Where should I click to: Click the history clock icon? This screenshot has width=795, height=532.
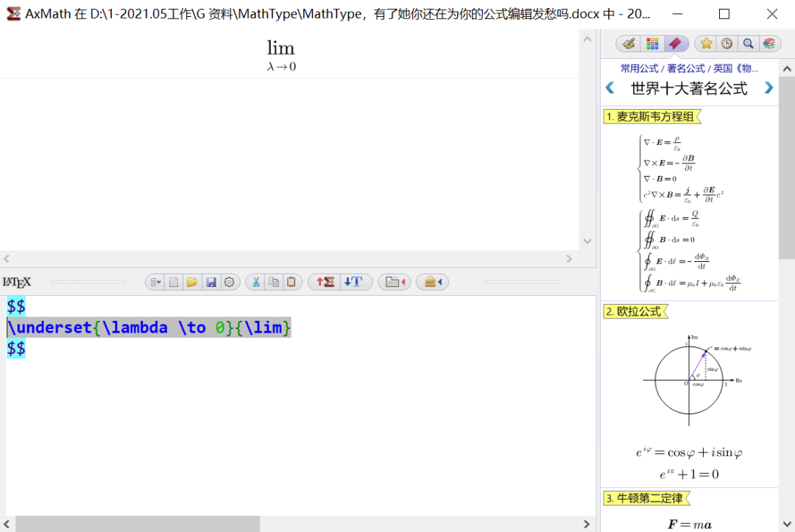click(727, 43)
